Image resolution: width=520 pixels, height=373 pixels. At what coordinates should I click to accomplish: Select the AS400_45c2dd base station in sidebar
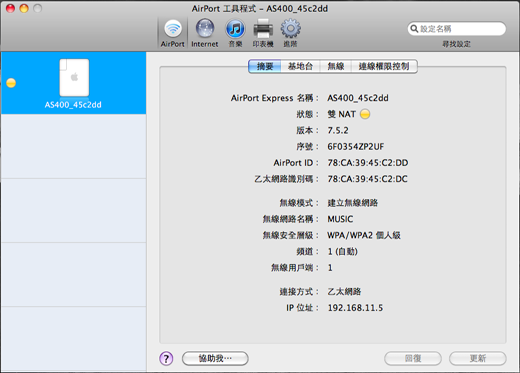(x=74, y=83)
